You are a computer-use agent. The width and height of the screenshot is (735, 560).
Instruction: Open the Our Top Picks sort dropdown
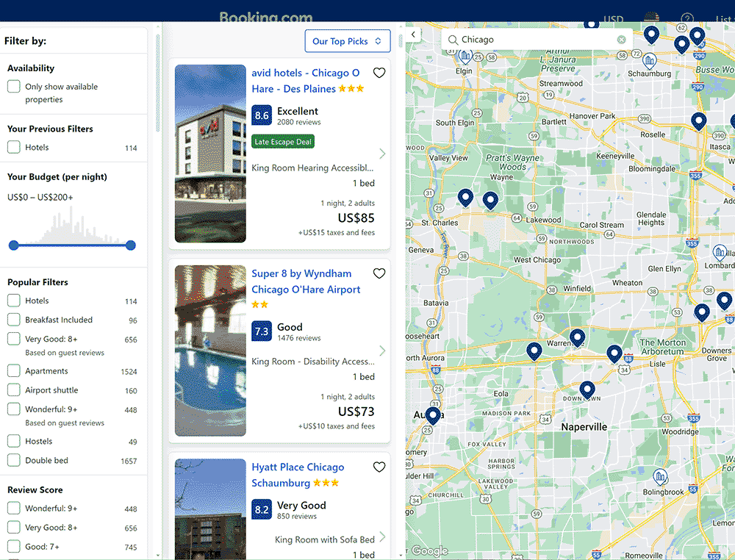click(347, 41)
